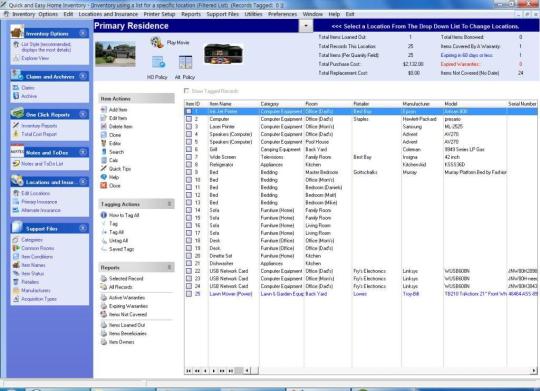Open the Notes and ToDo List icon

click(16, 164)
